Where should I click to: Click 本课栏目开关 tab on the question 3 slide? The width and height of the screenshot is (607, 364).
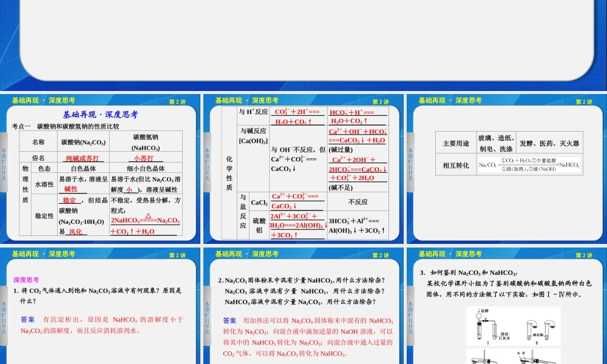pos(410,317)
